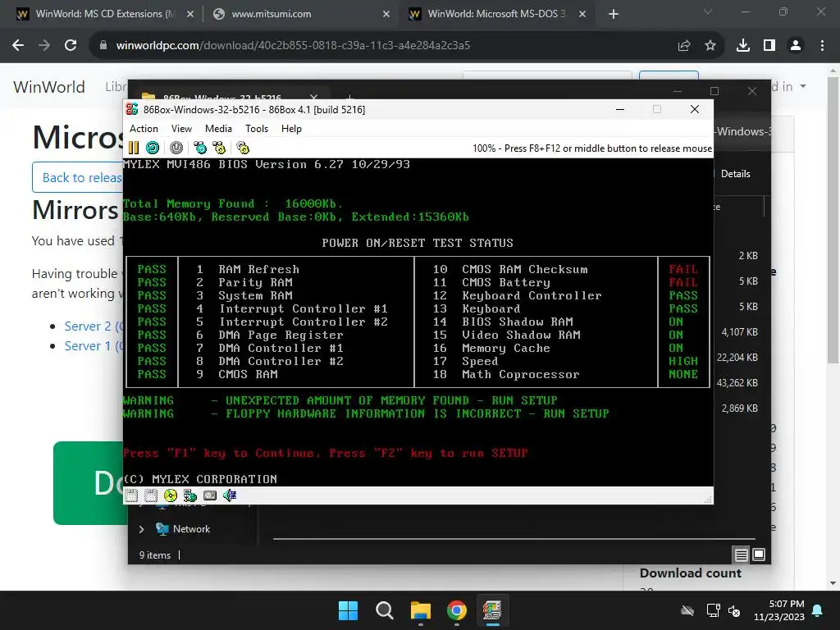Click the Details button in File Explorer
Image resolution: width=840 pixels, height=630 pixels.
[735, 174]
